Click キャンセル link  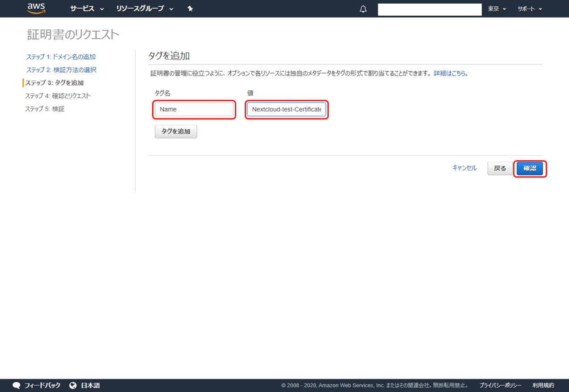pyautogui.click(x=464, y=168)
